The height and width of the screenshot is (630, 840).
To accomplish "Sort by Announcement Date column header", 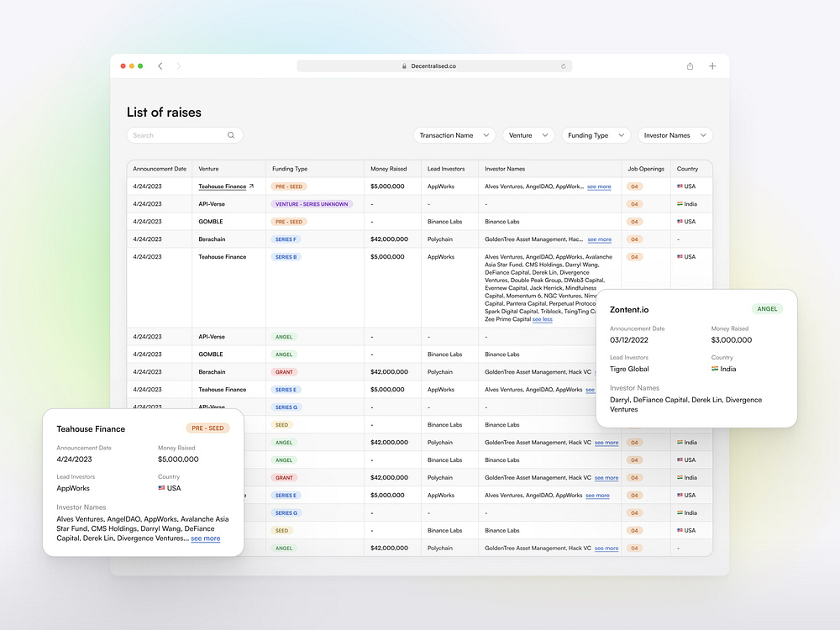I will pos(160,169).
